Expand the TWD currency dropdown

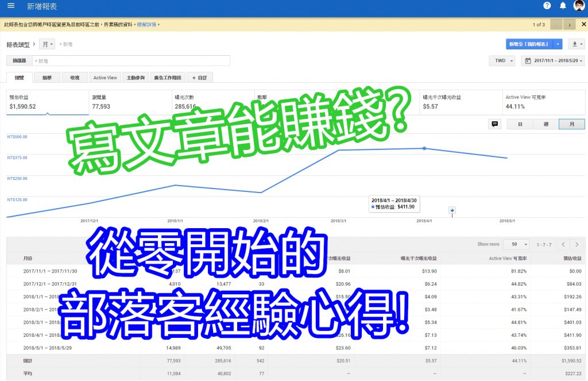(502, 61)
